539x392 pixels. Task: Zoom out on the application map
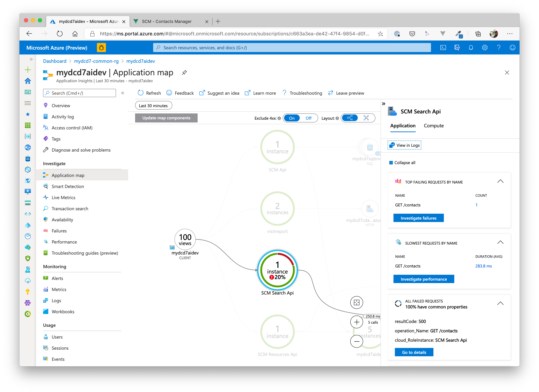pyautogui.click(x=356, y=341)
